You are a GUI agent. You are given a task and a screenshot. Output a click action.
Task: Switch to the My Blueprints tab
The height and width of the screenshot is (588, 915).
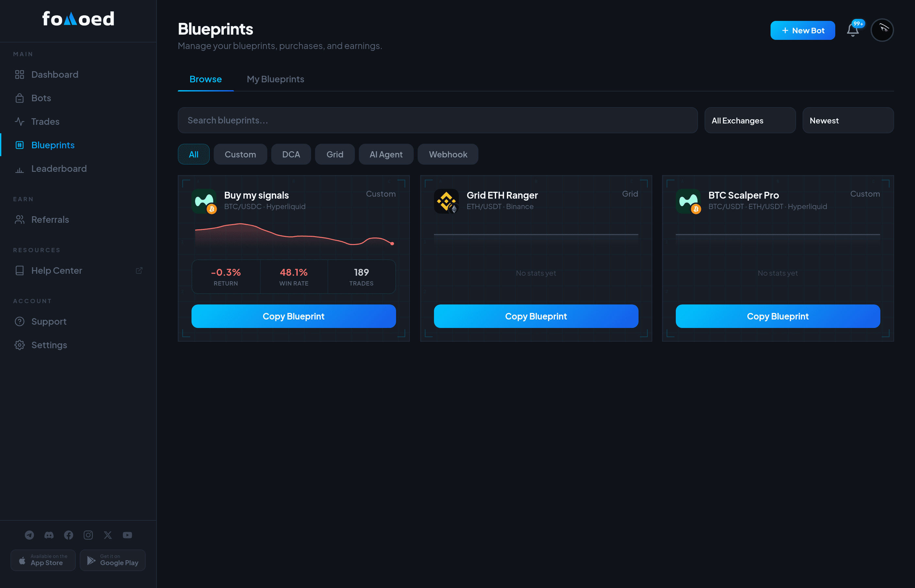pyautogui.click(x=275, y=79)
